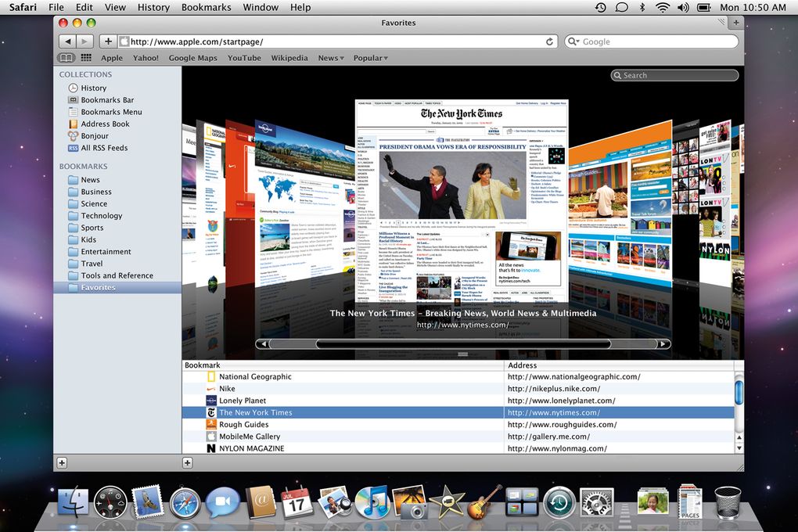Screen dimensions: 798x532
Task: Step Cover Flow right with arrow
Action: pyautogui.click(x=663, y=344)
